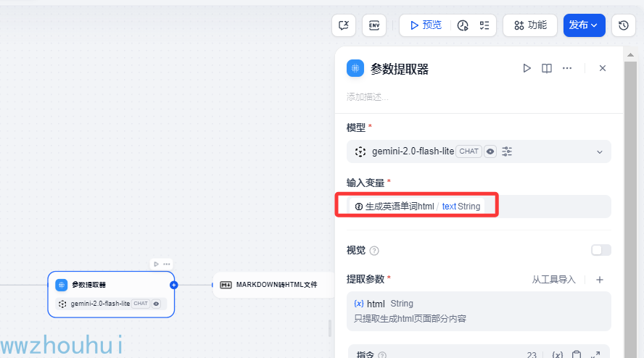Screen dimensions: 644x358
Task: Click the 参数提取器 icon in panel header
Action: (355, 68)
